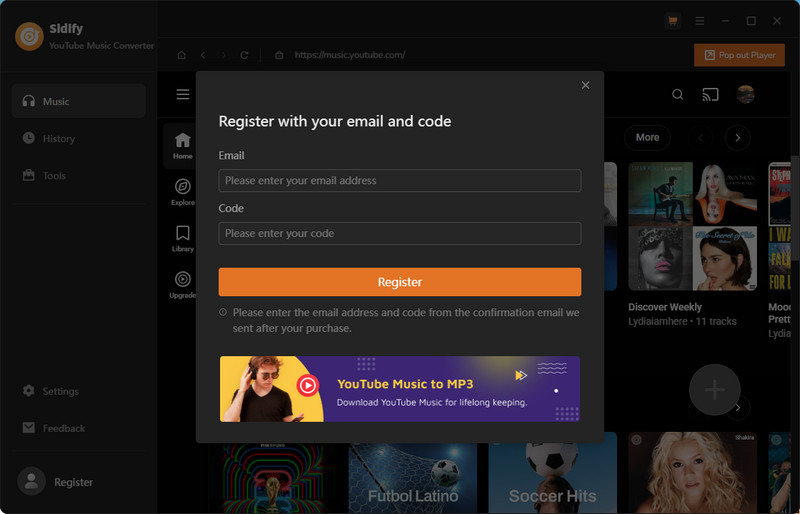Click the music.youtube.com URL field

click(350, 55)
